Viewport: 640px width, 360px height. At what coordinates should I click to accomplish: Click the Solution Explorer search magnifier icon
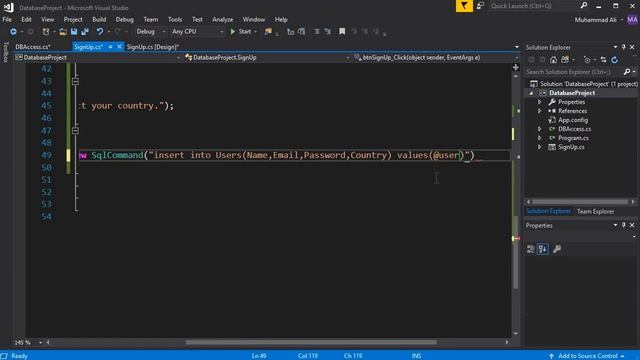click(x=627, y=72)
